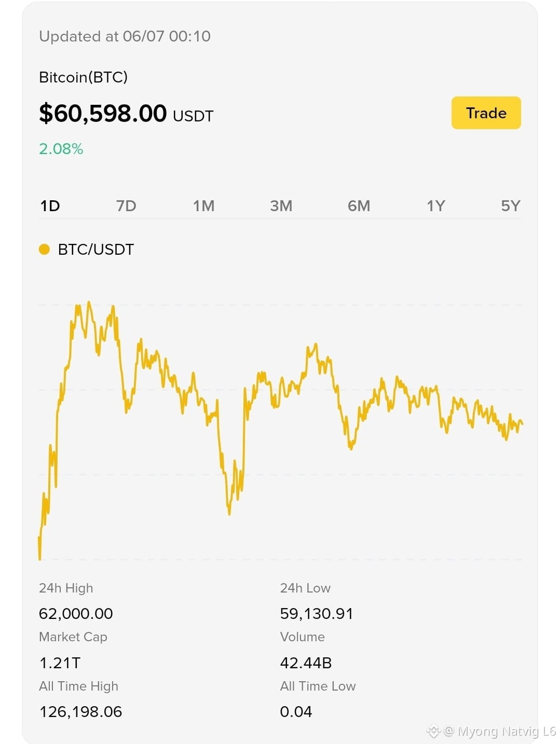Click the All Time High value 126,198.06

tap(80, 712)
